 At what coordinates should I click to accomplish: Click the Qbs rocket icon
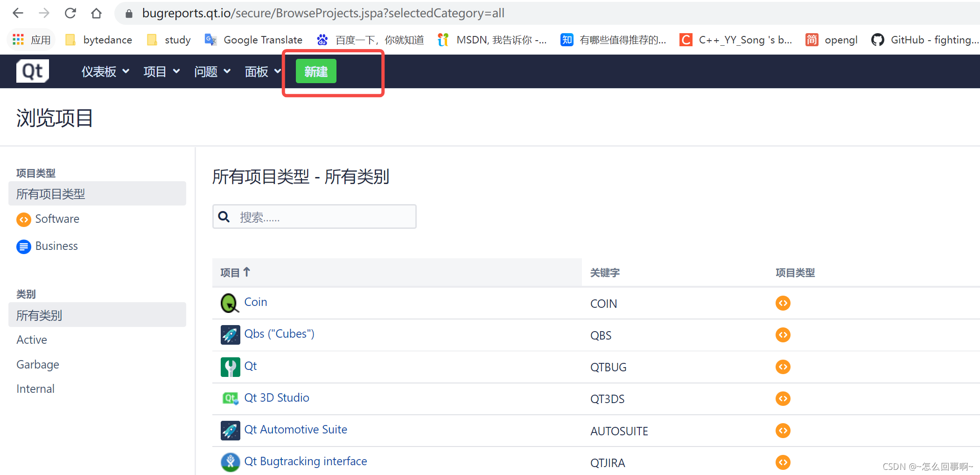(x=230, y=334)
